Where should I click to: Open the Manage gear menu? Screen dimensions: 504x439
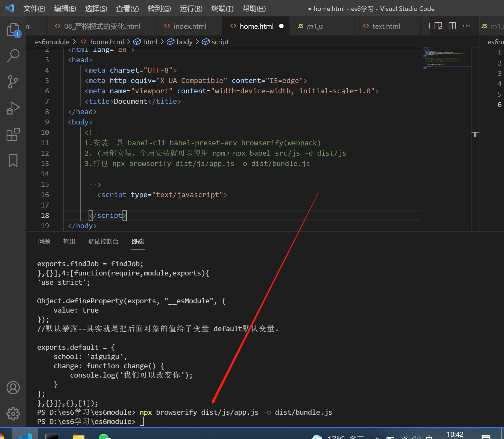(x=13, y=414)
